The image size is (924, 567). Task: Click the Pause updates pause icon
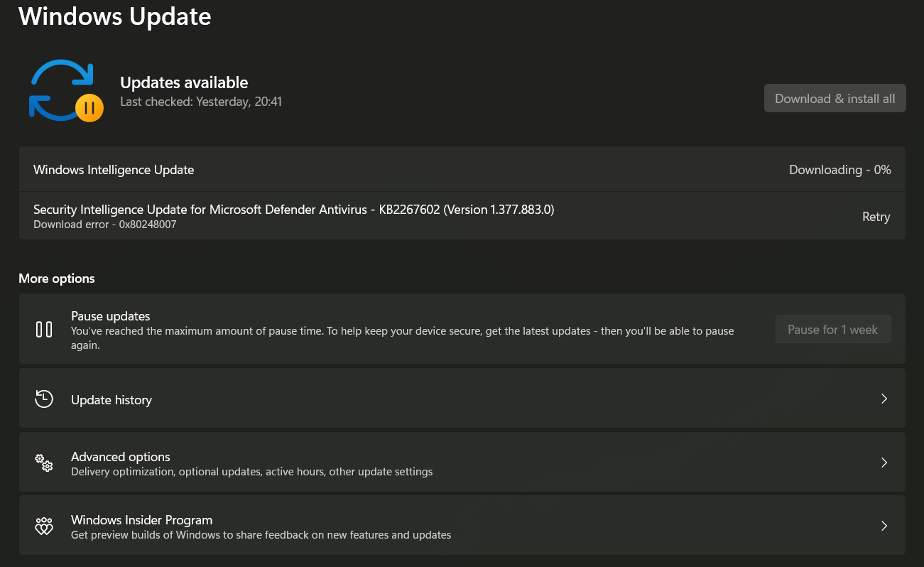click(44, 329)
